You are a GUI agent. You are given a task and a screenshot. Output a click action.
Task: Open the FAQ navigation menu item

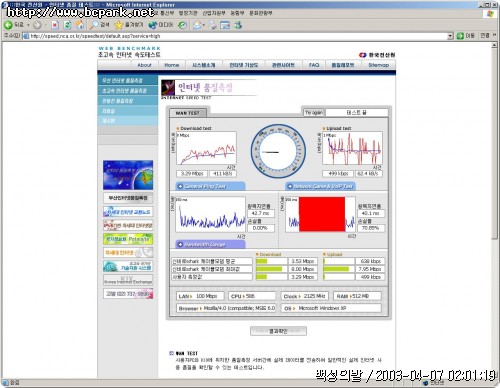(x=314, y=65)
